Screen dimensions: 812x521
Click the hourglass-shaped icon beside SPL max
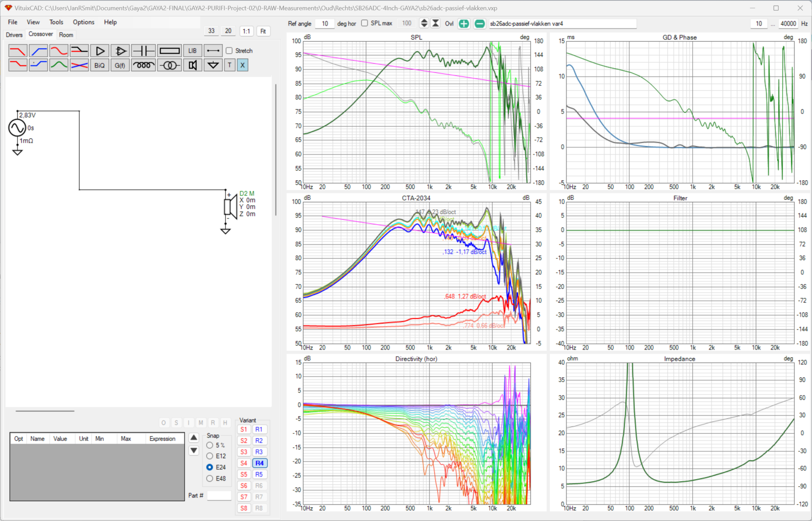point(435,23)
